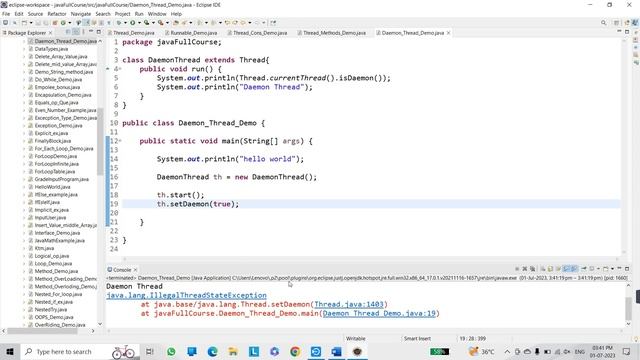Switch to Runnable_Demo.java editor tab

(193, 33)
